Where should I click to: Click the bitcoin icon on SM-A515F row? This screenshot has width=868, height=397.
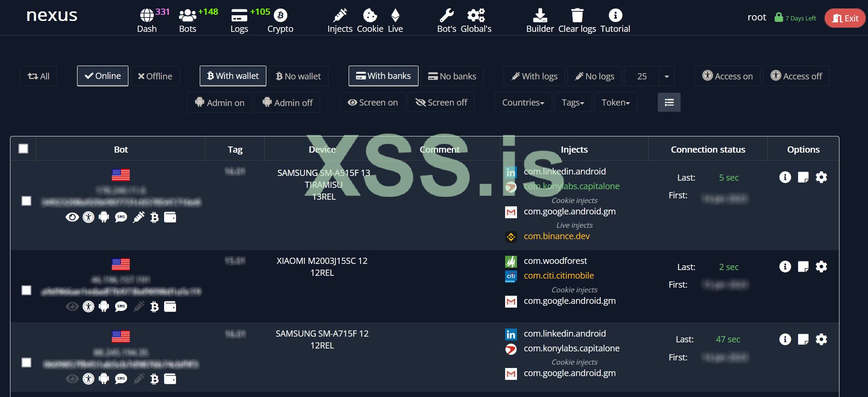[x=154, y=217]
